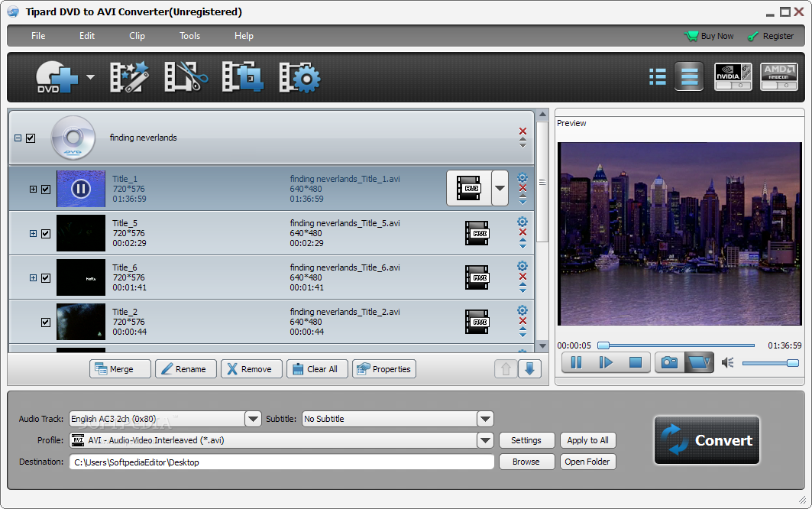Click the Load DVD toolbar icon
The height and width of the screenshot is (509, 812).
coord(57,77)
